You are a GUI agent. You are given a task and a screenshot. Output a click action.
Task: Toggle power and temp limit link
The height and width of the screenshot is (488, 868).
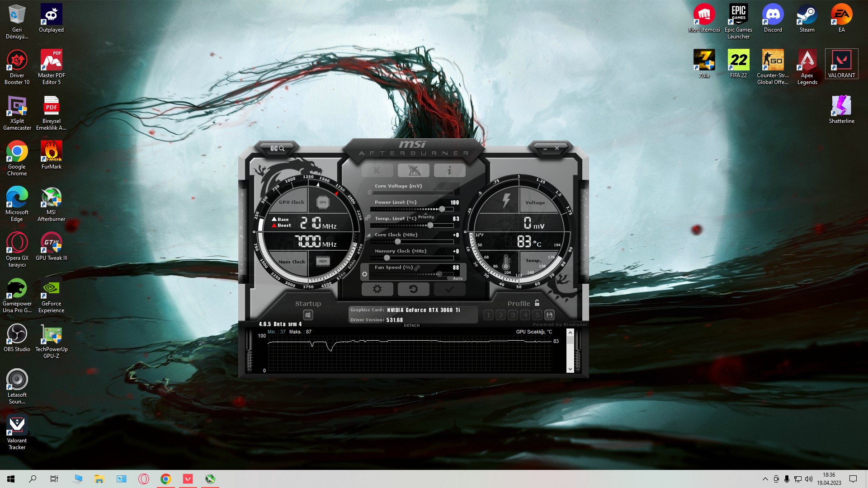[368, 218]
